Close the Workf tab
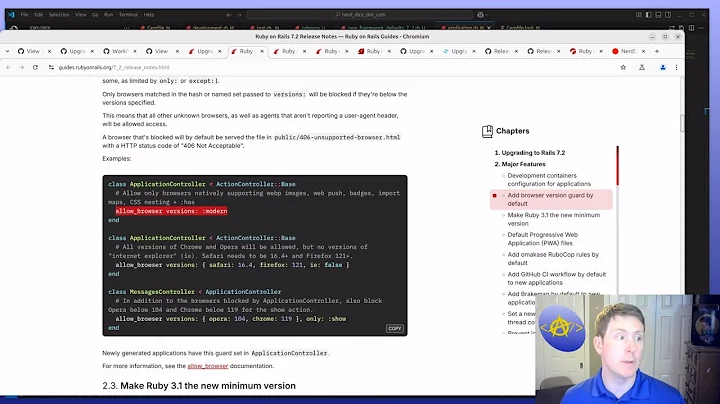Image resolution: width=720 pixels, height=404 pixels. (x=135, y=51)
